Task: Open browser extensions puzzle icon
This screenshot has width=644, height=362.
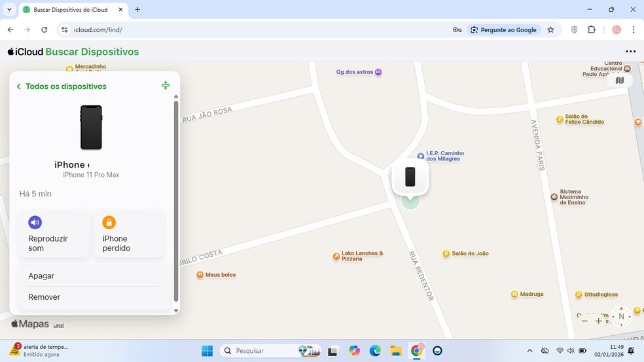Action: pos(592,29)
